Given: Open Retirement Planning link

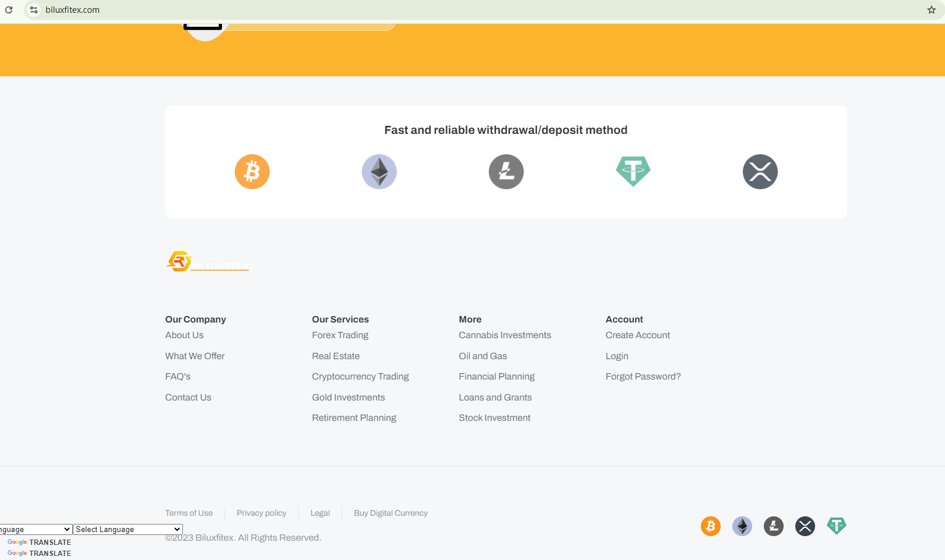Looking at the screenshot, I should [x=354, y=418].
